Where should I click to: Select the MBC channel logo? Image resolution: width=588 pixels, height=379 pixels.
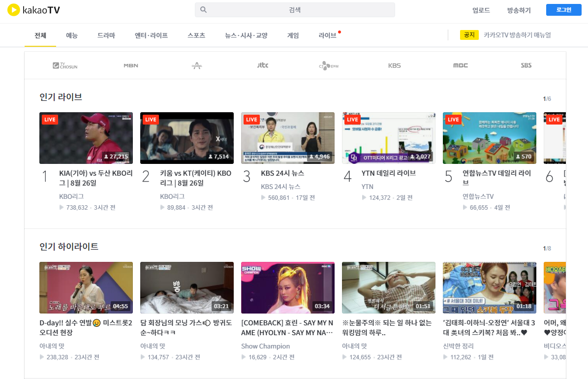[x=461, y=65]
